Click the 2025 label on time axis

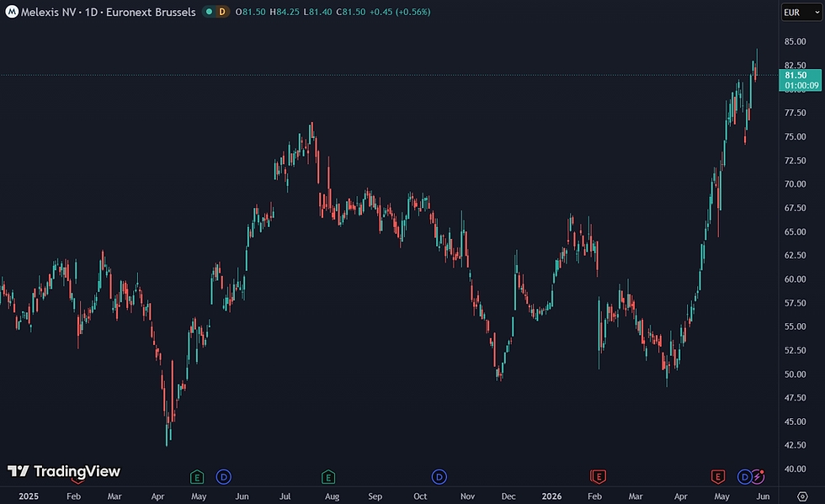click(x=29, y=496)
